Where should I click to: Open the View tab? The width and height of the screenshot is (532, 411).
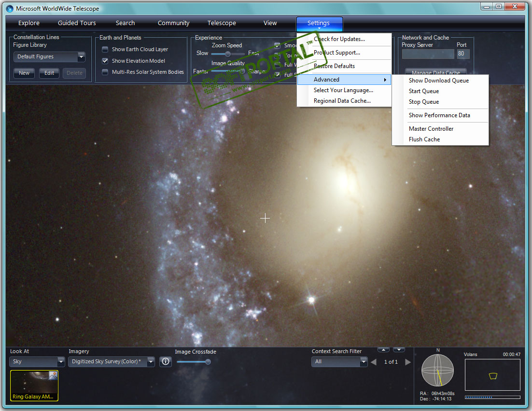click(x=270, y=23)
